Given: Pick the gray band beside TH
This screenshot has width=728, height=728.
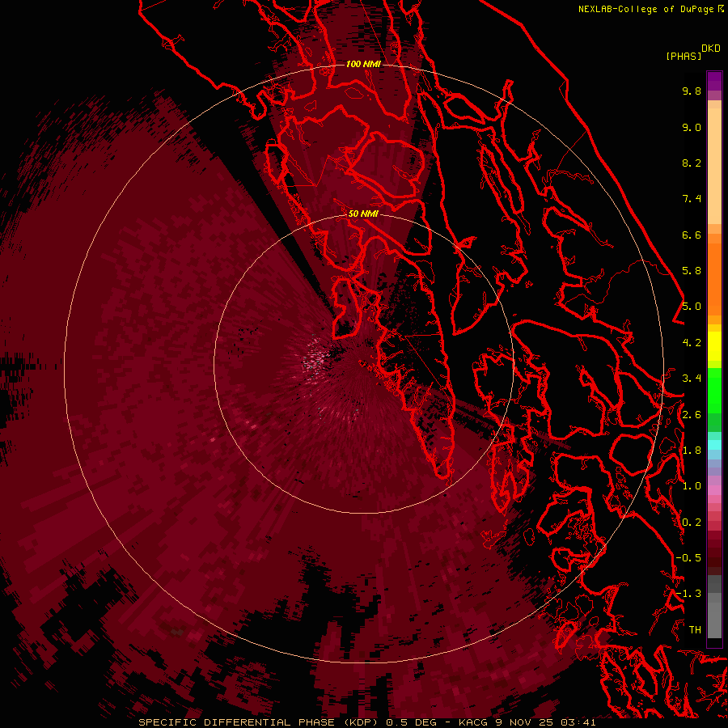Looking at the screenshot, I should 714,622.
